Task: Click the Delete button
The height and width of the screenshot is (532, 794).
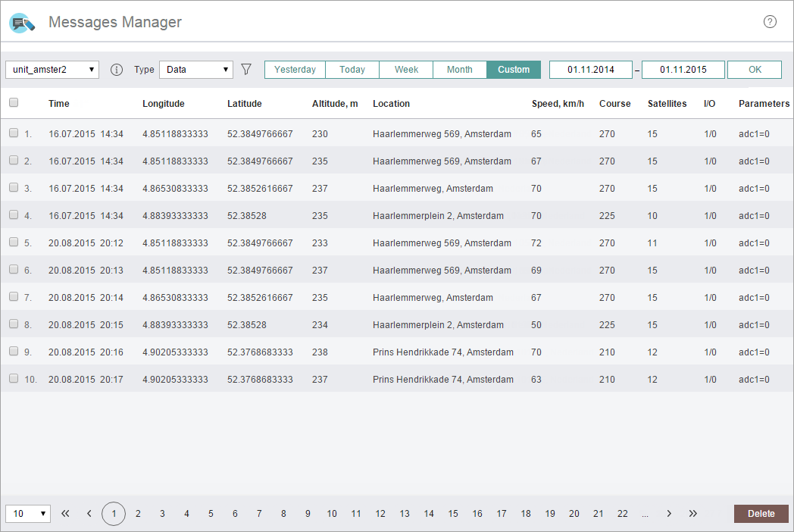Action: coord(761,514)
